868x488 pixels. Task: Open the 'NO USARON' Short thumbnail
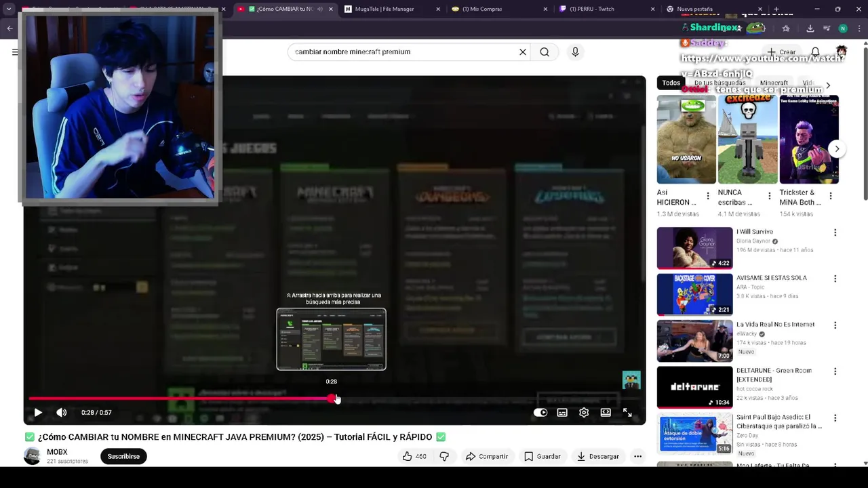coord(686,140)
